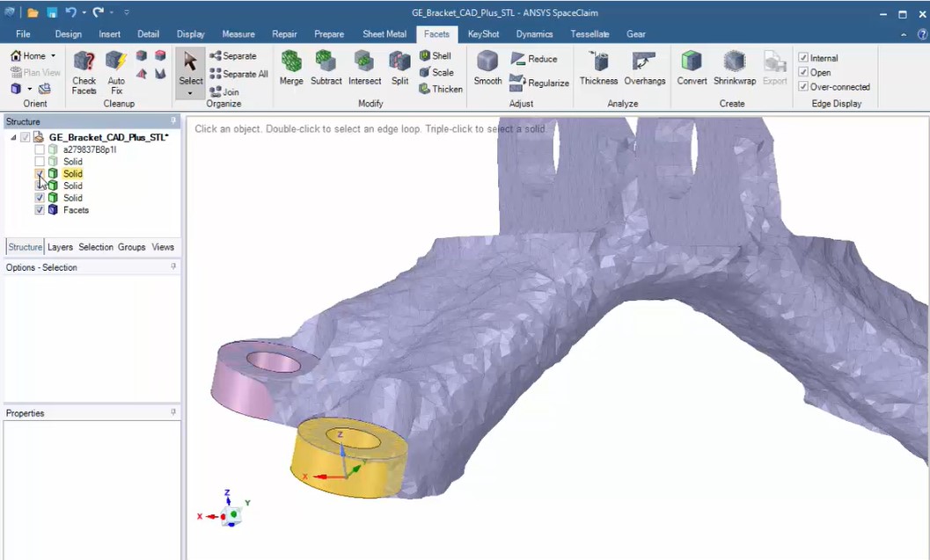Image resolution: width=930 pixels, height=560 pixels.
Task: Click the Reduce facets tool
Action: point(534,59)
